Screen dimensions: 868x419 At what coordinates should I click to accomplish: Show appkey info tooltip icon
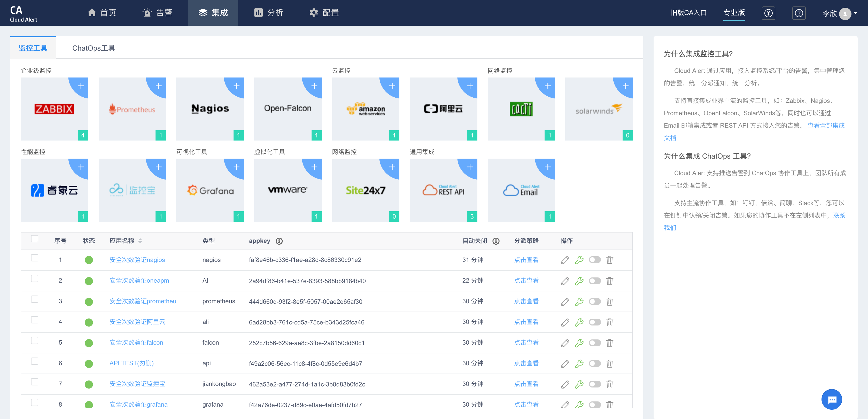pyautogui.click(x=279, y=241)
